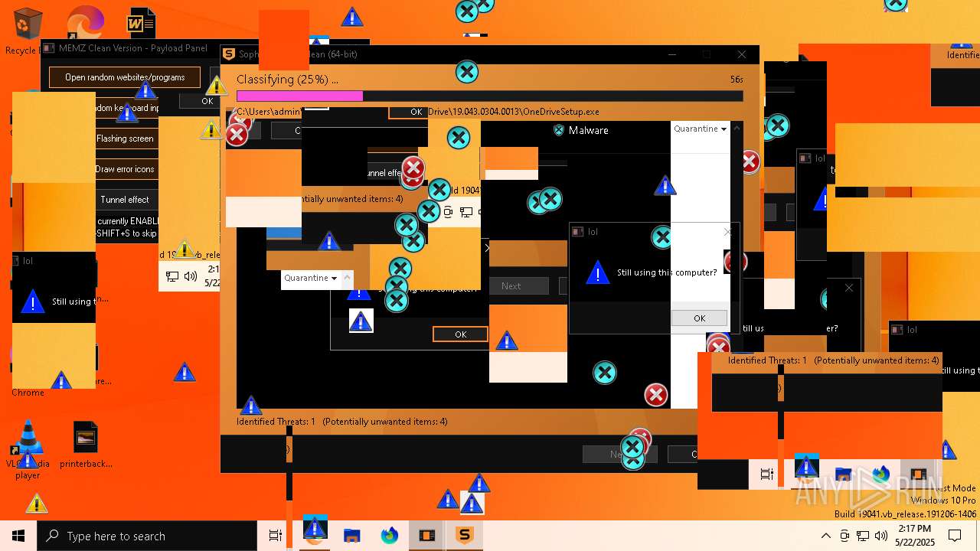Open Task View from the taskbar
The image size is (980, 551).
click(x=276, y=536)
